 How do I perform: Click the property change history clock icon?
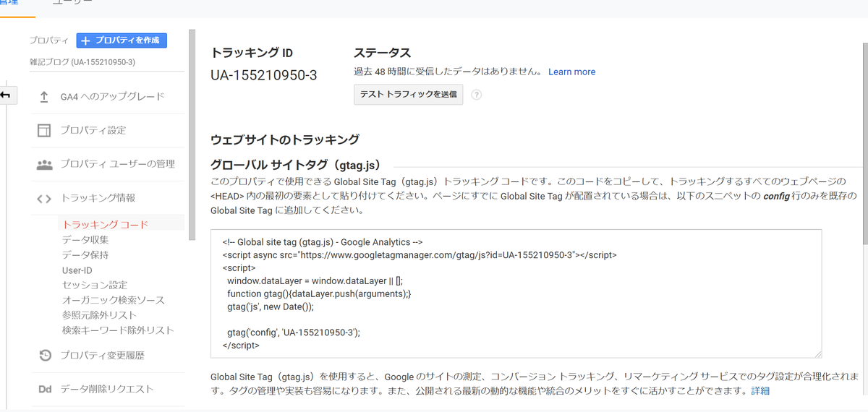pyautogui.click(x=44, y=355)
